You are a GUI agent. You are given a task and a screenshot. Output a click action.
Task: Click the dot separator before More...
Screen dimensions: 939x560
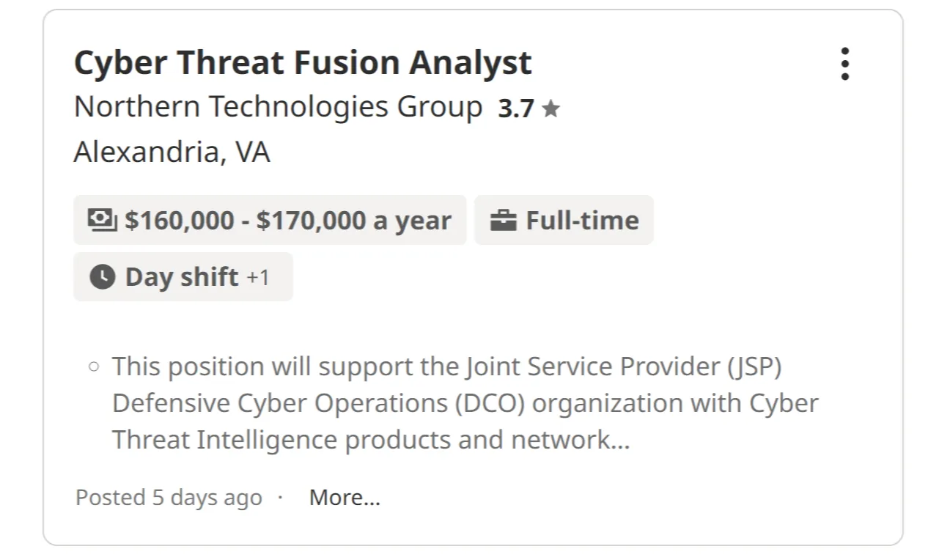280,498
